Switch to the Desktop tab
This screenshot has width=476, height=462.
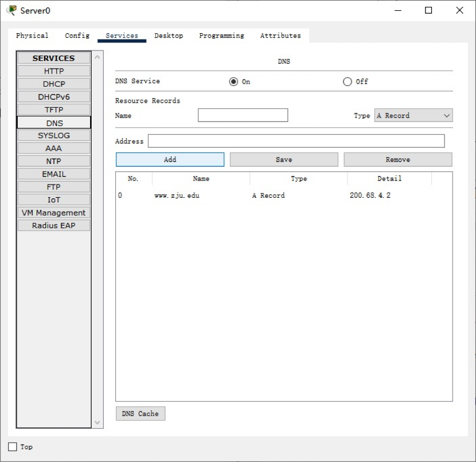coord(169,36)
